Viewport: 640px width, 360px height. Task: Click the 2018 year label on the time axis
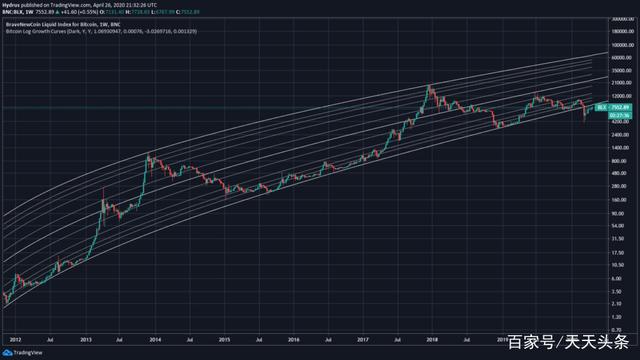click(x=432, y=340)
